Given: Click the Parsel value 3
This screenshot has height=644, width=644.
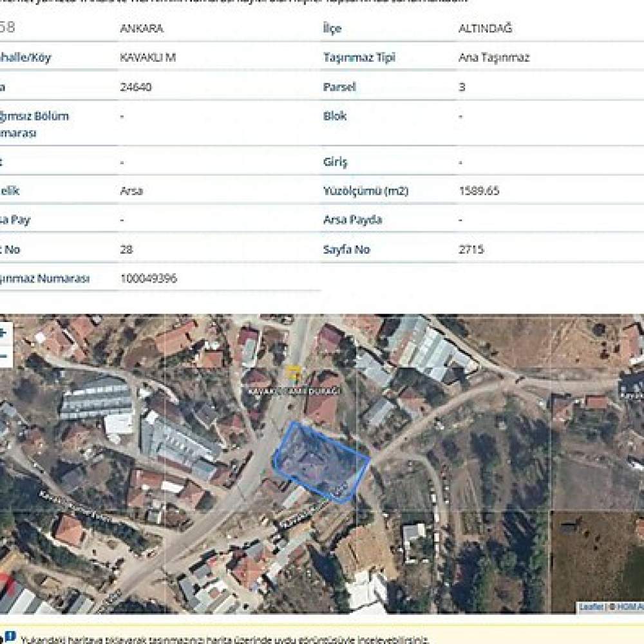Looking at the screenshot, I should coord(462,87).
